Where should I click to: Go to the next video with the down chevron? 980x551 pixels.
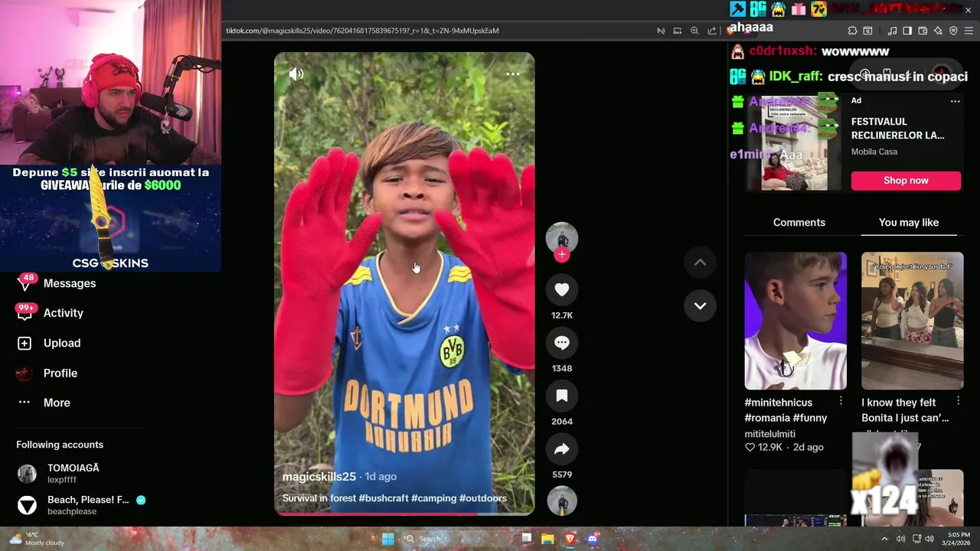[700, 305]
